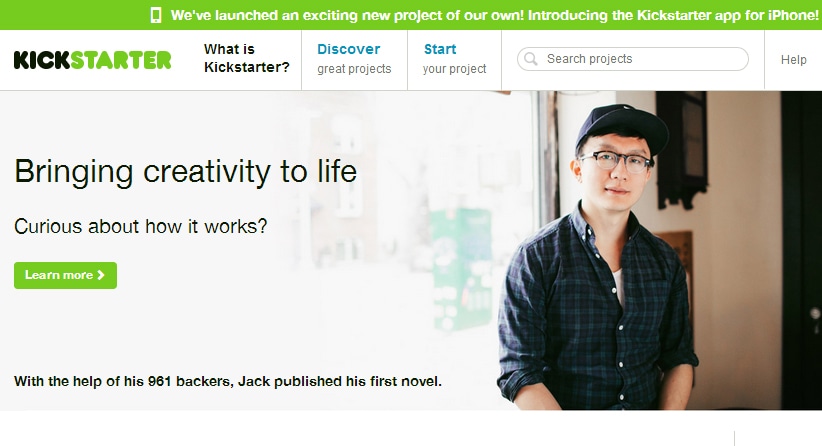
Task: Click the Curious about how it works? text
Action: 141,226
